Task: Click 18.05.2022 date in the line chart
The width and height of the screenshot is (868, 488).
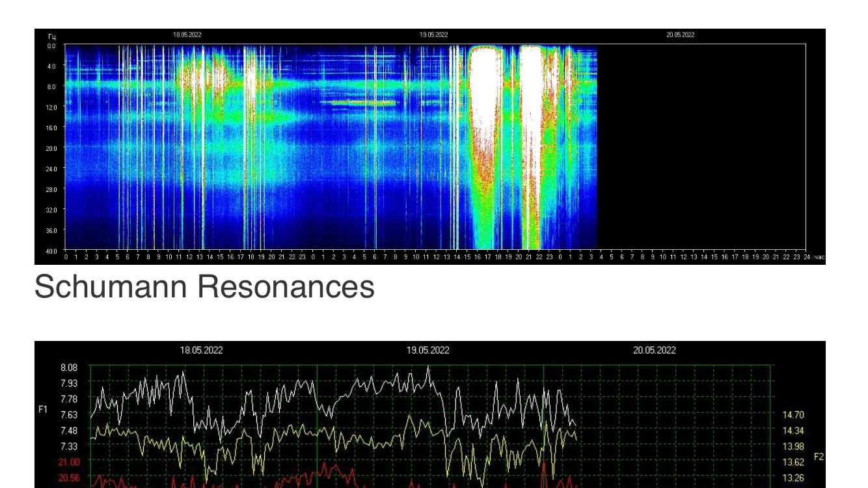Action: 201,350
